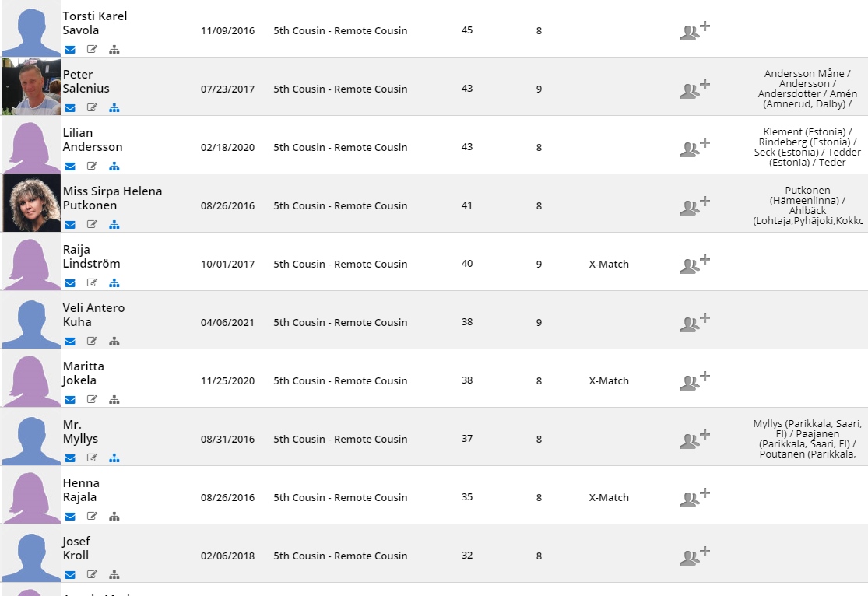This screenshot has width=868, height=596.
Task: Open Raija Lindström's match profile
Action: pyautogui.click(x=91, y=257)
